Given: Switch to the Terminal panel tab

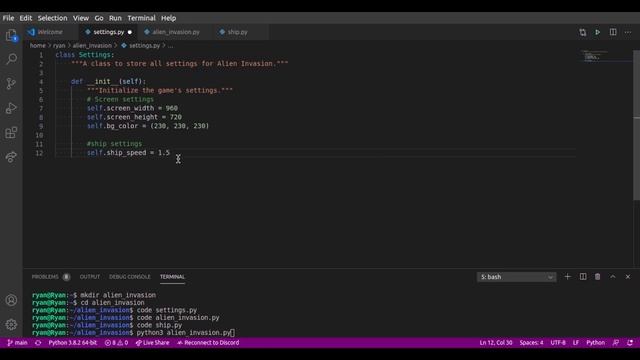Looking at the screenshot, I should (172, 277).
